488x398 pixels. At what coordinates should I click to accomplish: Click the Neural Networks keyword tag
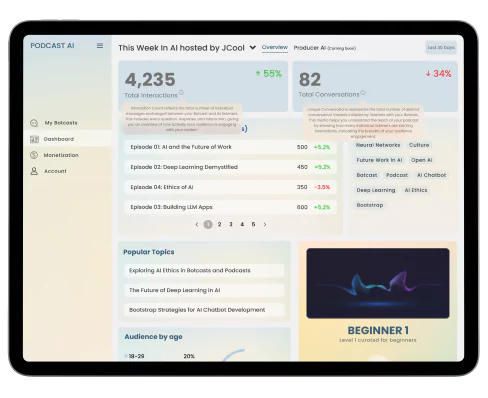[x=378, y=145]
